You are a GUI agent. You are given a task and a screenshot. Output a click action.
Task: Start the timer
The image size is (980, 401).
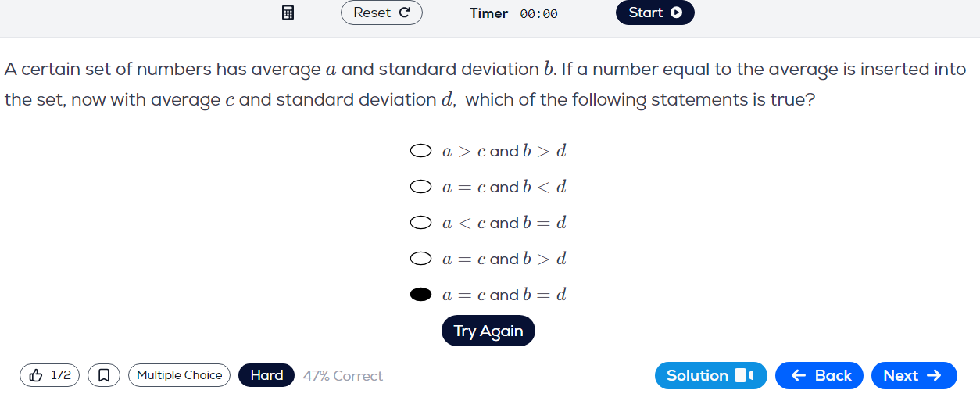(655, 13)
